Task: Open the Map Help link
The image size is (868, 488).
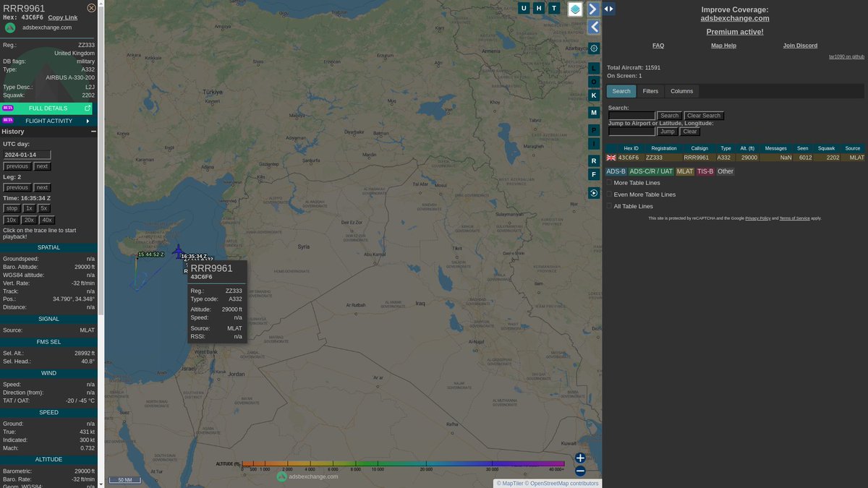Action: (723, 46)
